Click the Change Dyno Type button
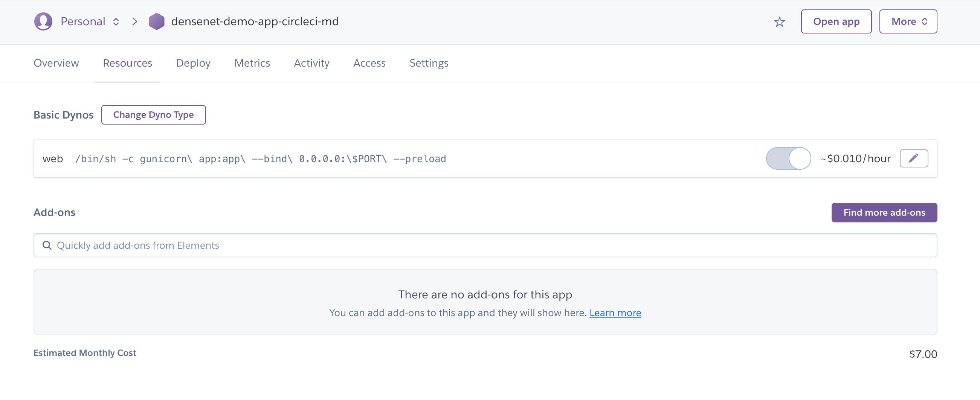Viewport: 980px width, 400px height. click(153, 114)
